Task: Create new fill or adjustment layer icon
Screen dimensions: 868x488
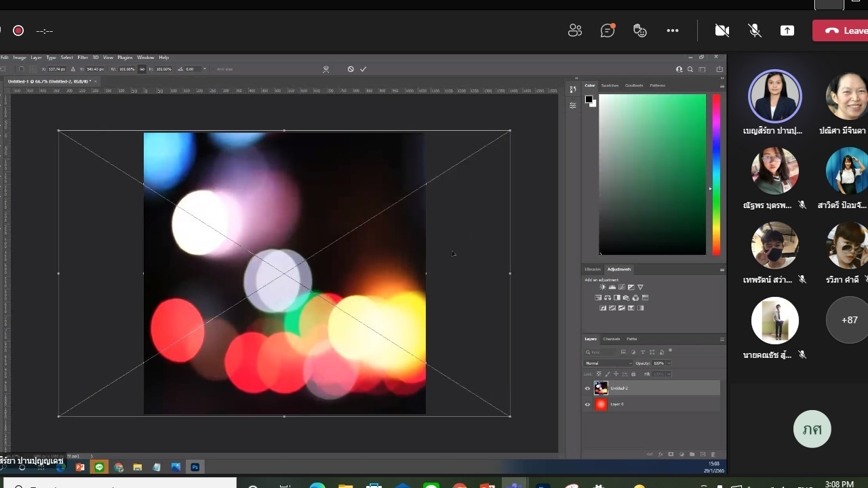Action: 682,454
